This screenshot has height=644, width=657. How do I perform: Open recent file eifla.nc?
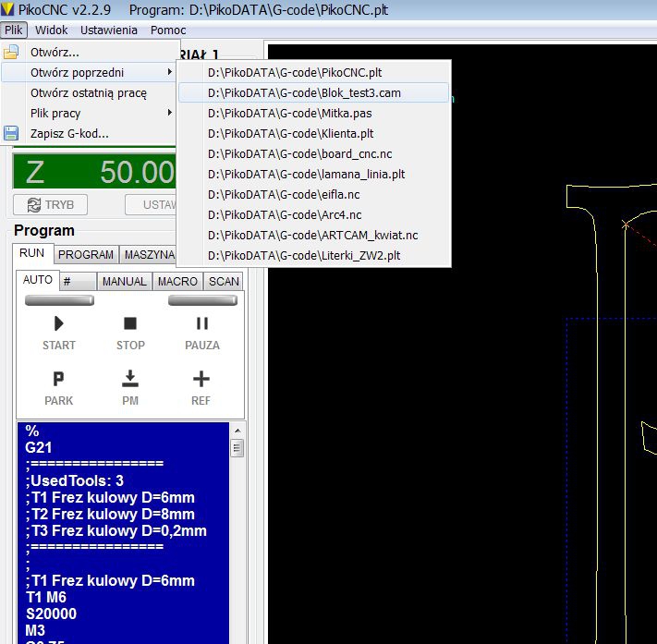pos(313,194)
